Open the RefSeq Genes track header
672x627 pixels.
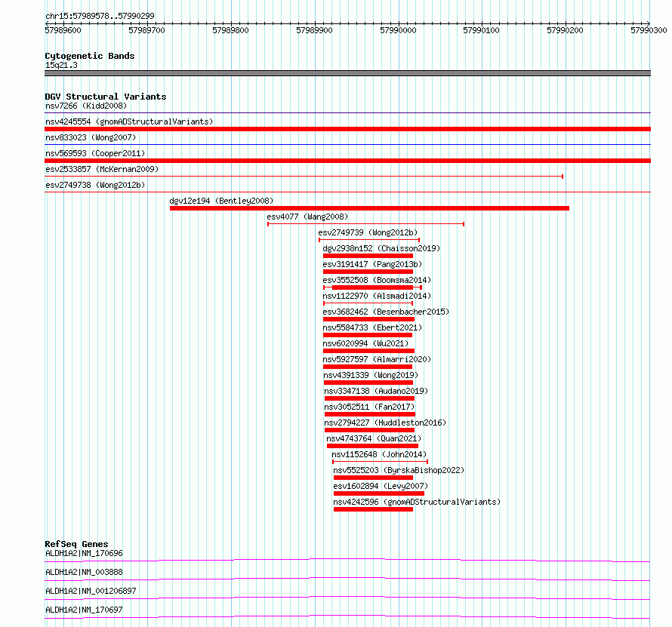click(x=76, y=544)
